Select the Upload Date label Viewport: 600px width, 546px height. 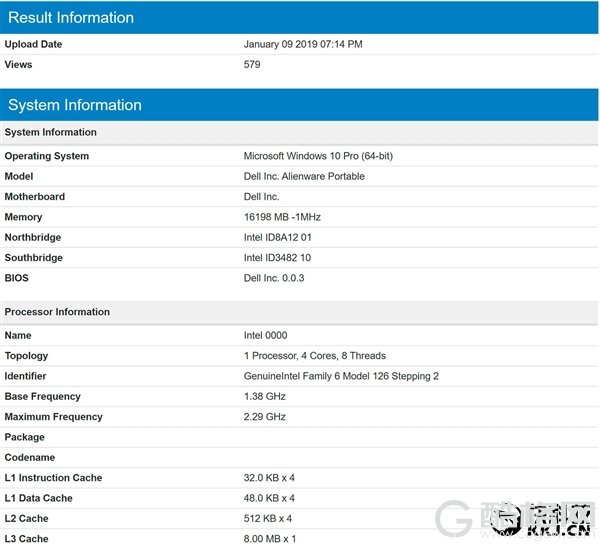click(33, 44)
